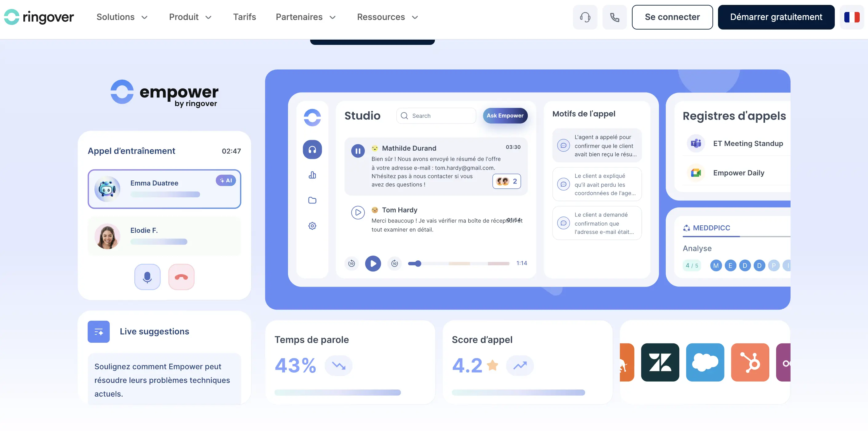Image resolution: width=868 pixels, height=431 pixels.
Task: Expand the Produit dropdown menu
Action: [x=190, y=17]
